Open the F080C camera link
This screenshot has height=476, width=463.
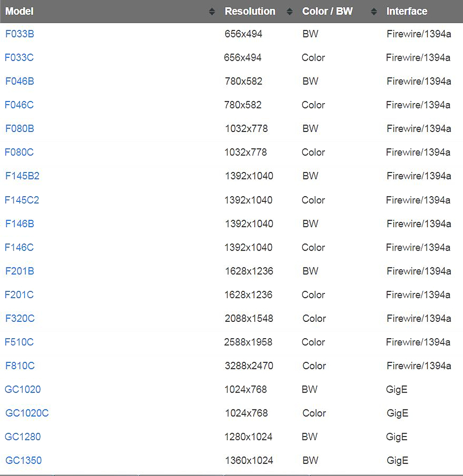tap(19, 152)
